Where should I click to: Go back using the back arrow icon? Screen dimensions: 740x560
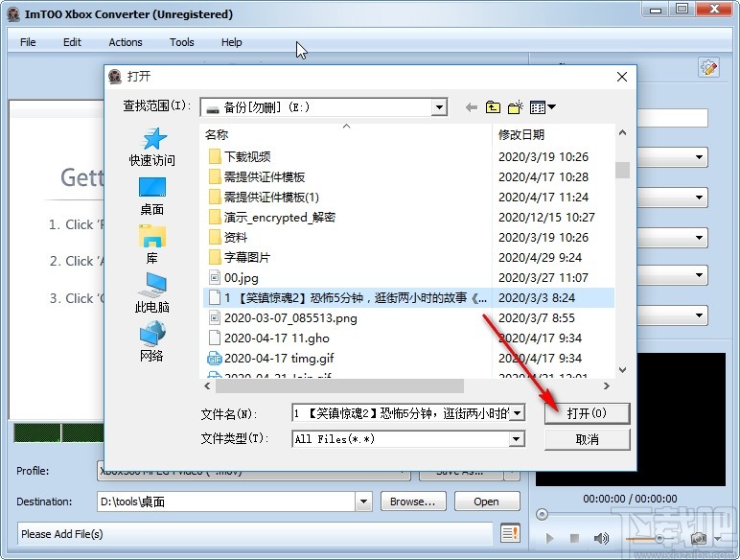(x=471, y=107)
